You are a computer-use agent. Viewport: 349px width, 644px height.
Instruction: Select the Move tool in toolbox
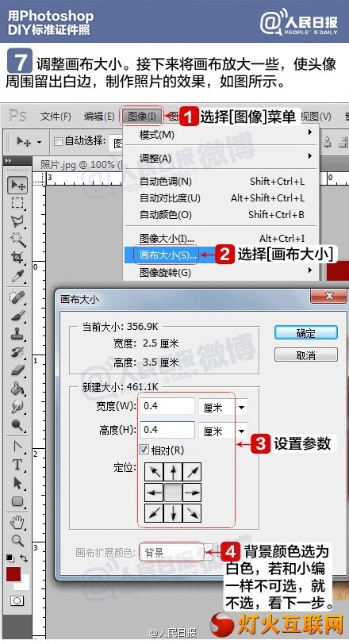coord(17,186)
